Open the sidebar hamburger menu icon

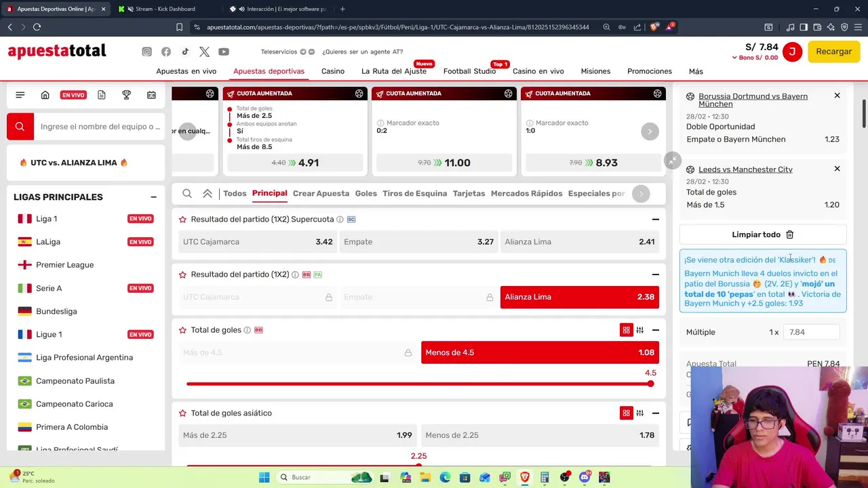pyautogui.click(x=20, y=95)
